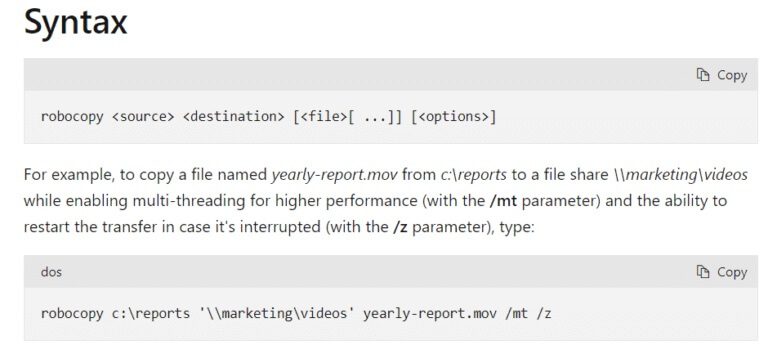This screenshot has width=768, height=363.
Task: Click the Syntax heading
Action: 75,22
